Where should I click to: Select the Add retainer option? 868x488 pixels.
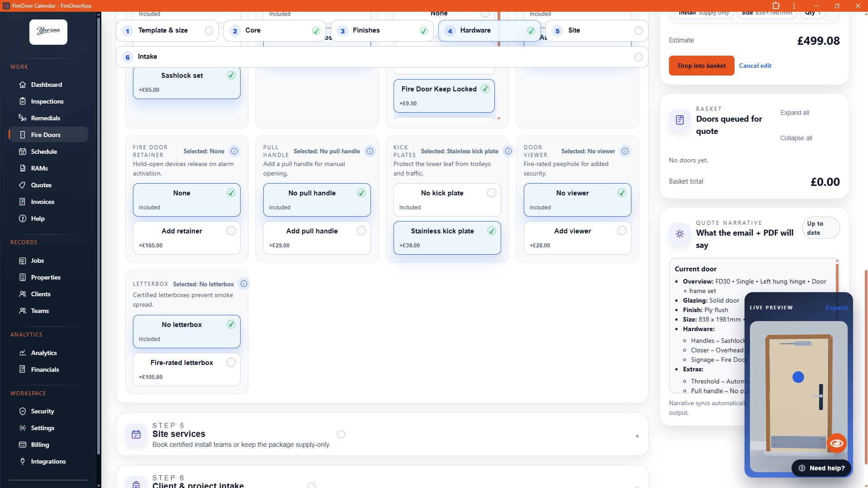point(186,237)
